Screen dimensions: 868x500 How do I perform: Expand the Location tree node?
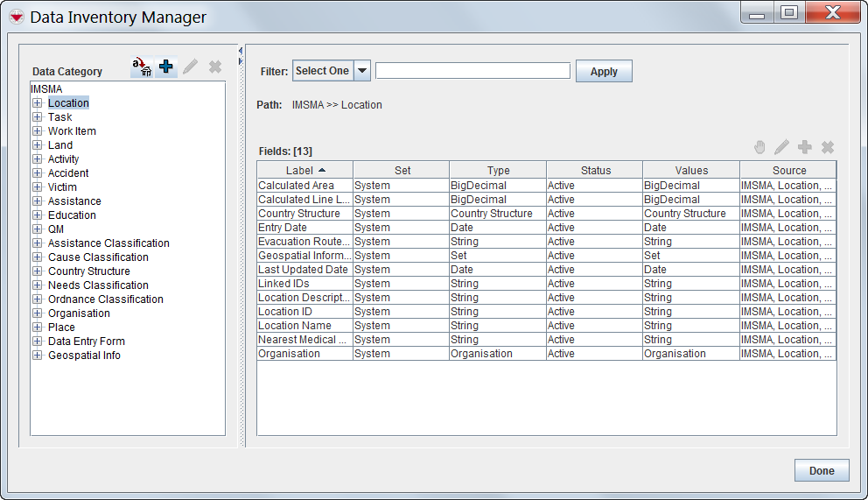click(x=38, y=103)
